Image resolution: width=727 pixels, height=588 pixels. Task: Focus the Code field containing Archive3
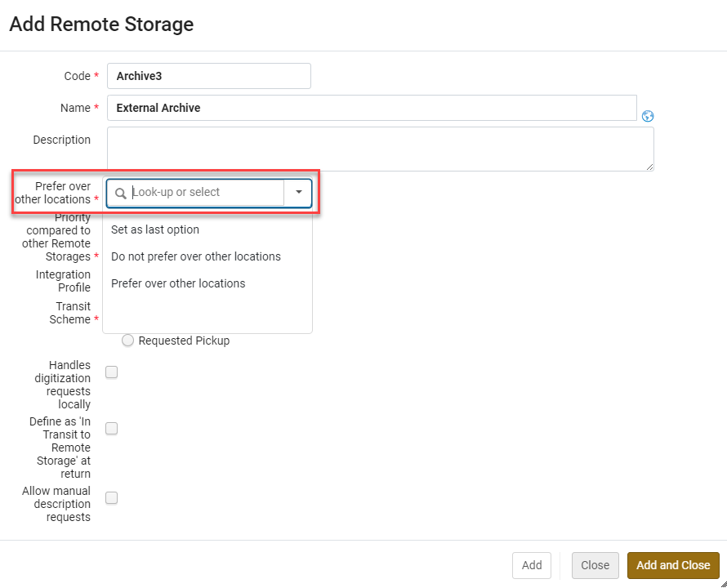click(208, 76)
